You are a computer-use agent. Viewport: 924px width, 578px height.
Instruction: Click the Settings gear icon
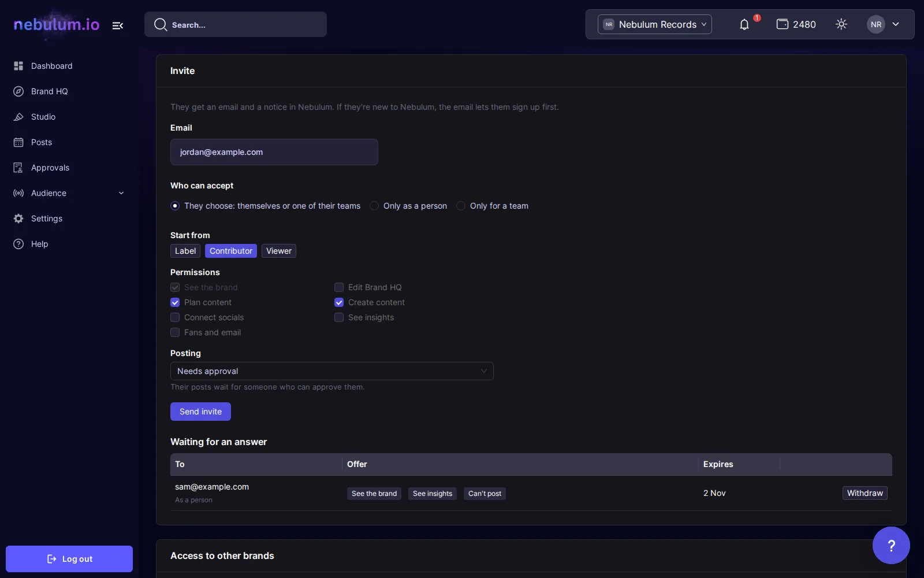click(x=18, y=218)
